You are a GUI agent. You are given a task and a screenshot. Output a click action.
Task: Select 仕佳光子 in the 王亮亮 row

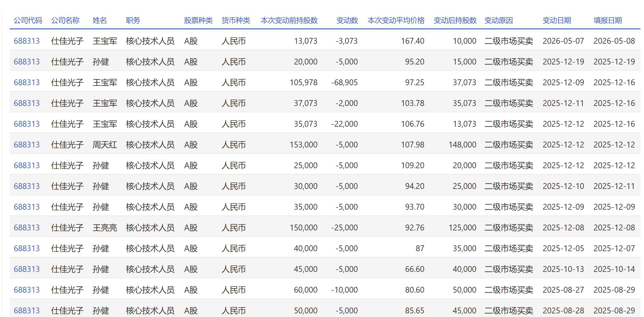[x=67, y=228]
